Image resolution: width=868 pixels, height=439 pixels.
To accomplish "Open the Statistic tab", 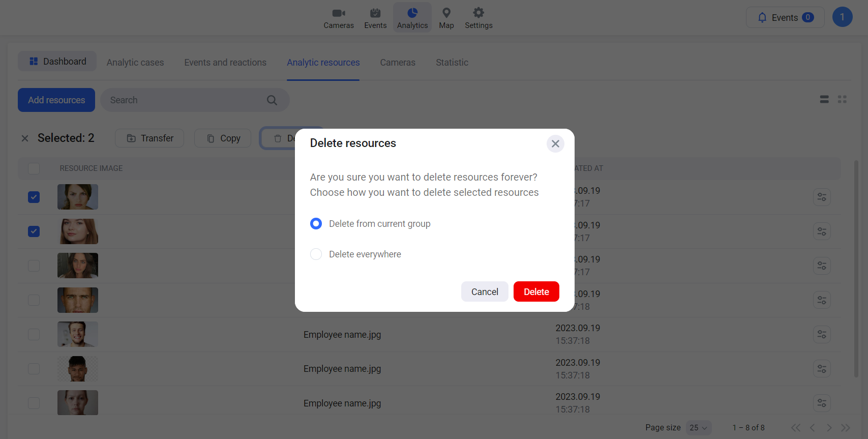I will [x=452, y=63].
